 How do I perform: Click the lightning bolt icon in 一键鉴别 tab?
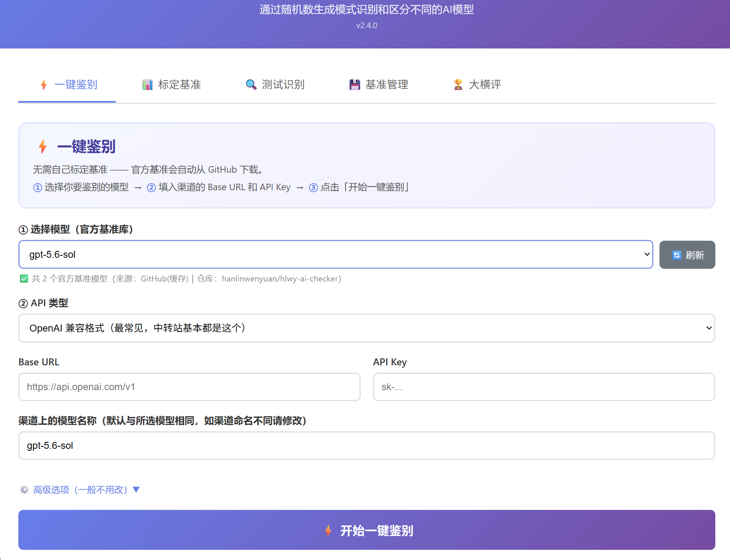tap(44, 85)
